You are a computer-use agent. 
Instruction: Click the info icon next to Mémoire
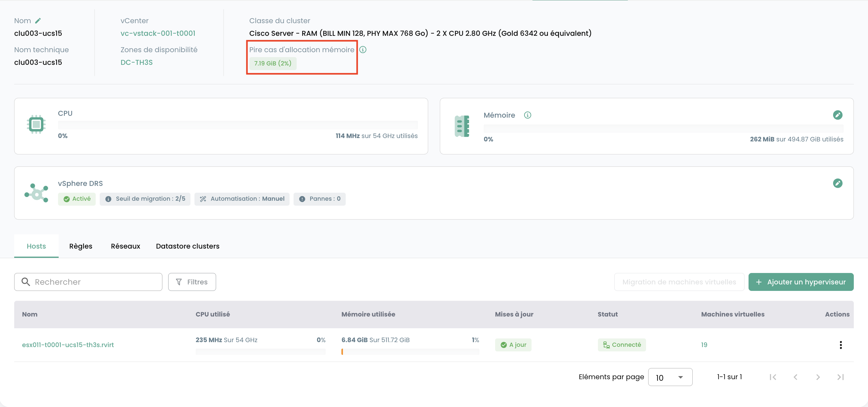tap(528, 115)
